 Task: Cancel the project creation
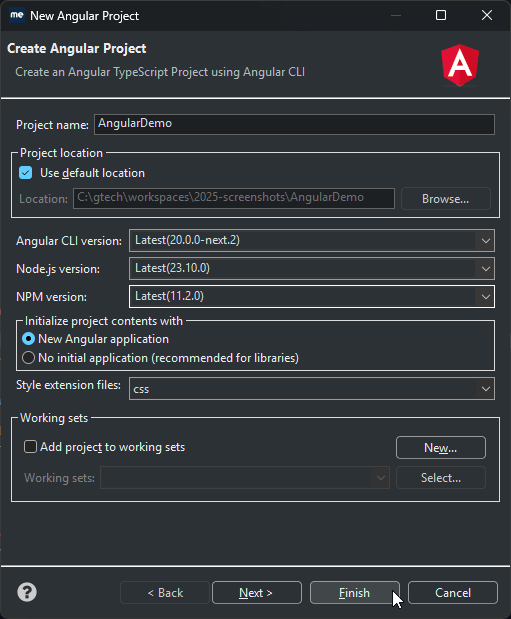pos(453,593)
